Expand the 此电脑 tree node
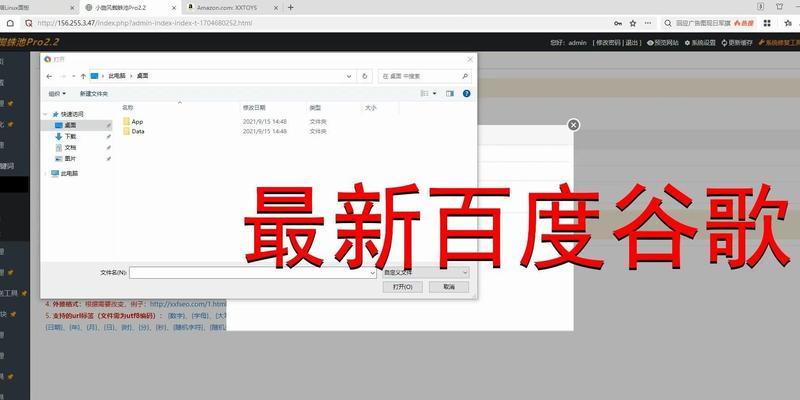The height and width of the screenshot is (400, 800). 45,173
